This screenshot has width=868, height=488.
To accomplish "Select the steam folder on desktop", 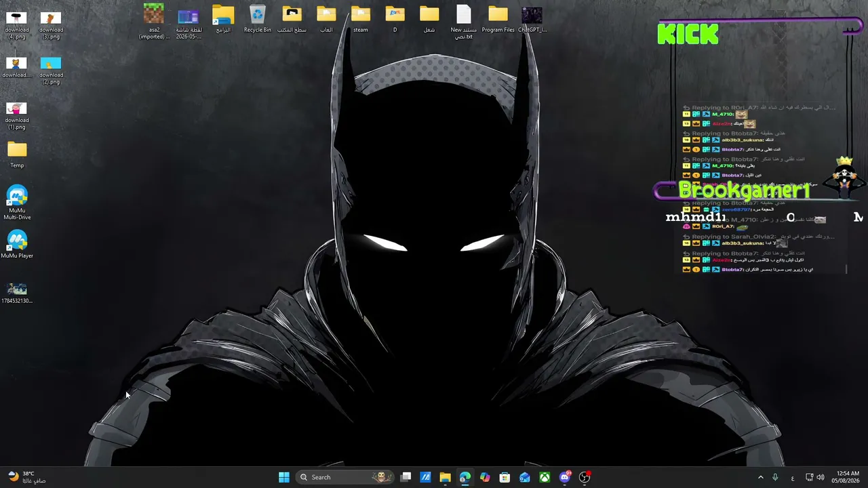I will pyautogui.click(x=361, y=19).
